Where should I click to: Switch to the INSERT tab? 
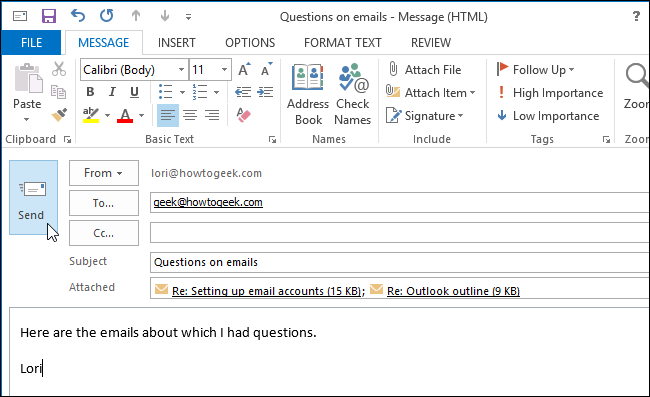(x=177, y=43)
